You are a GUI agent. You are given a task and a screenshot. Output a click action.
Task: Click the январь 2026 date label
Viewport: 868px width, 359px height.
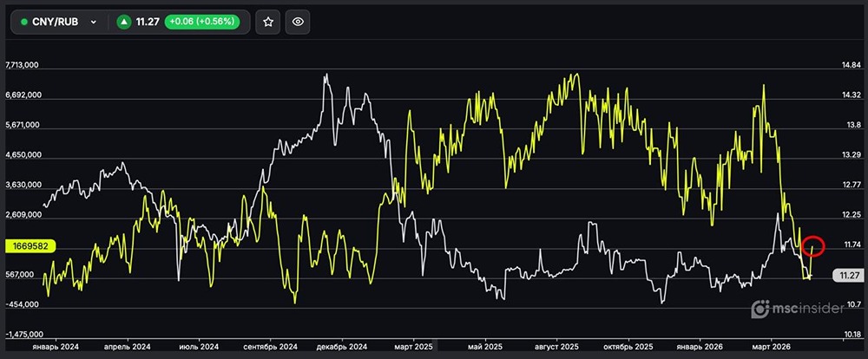coord(699,347)
